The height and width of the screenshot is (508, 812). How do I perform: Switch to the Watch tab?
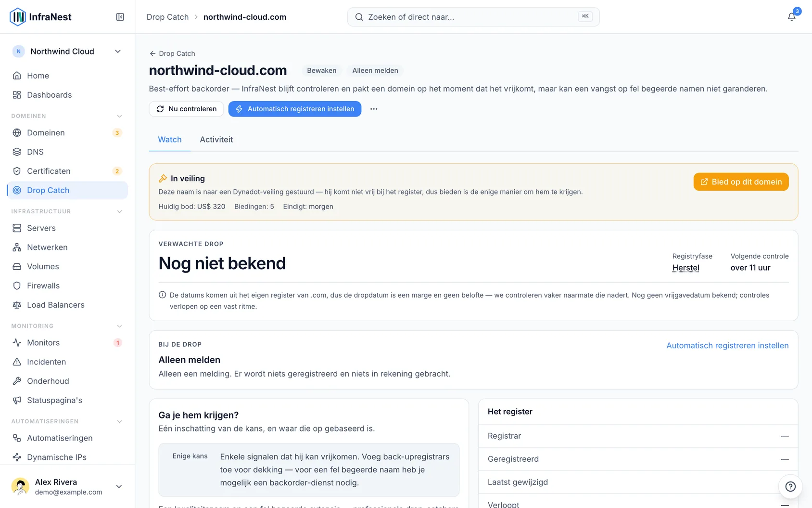pyautogui.click(x=170, y=140)
